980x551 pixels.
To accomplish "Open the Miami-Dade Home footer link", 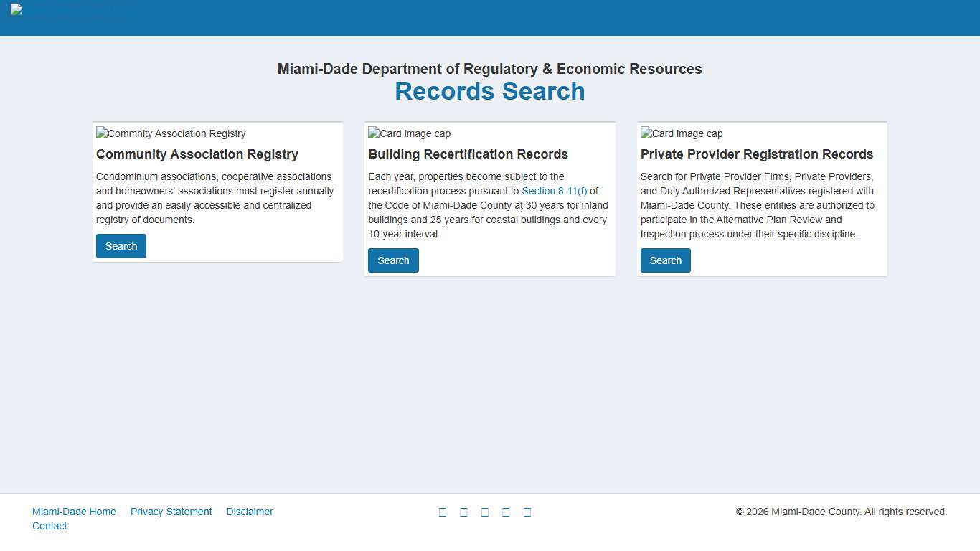I will (x=74, y=512).
